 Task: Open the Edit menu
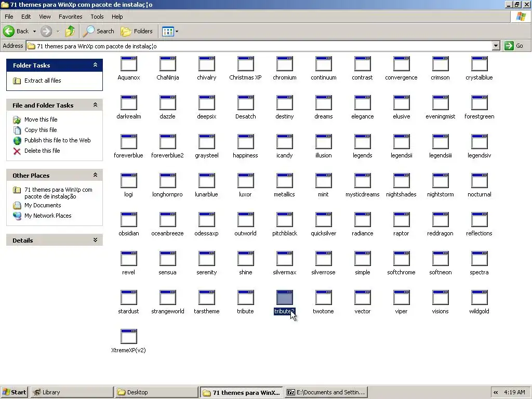(x=26, y=17)
